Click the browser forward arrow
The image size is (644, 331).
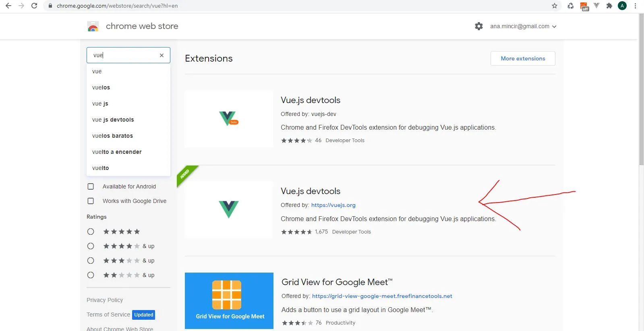click(21, 6)
